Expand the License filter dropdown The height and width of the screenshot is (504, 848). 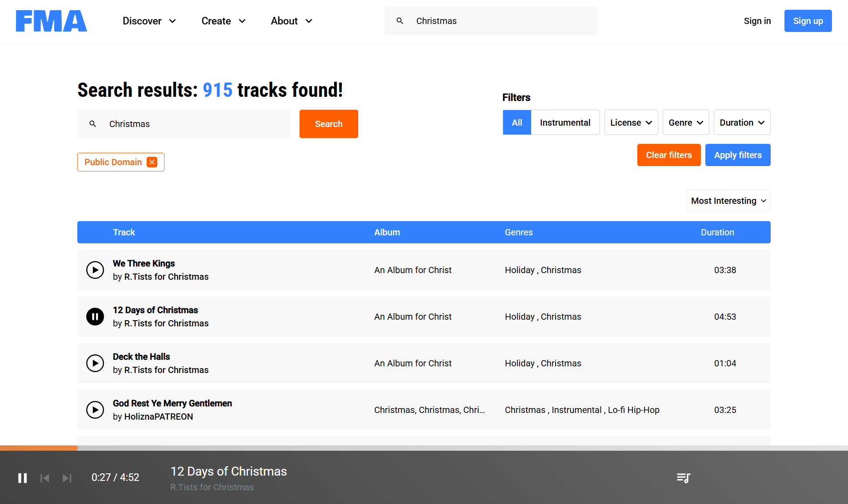(x=631, y=123)
